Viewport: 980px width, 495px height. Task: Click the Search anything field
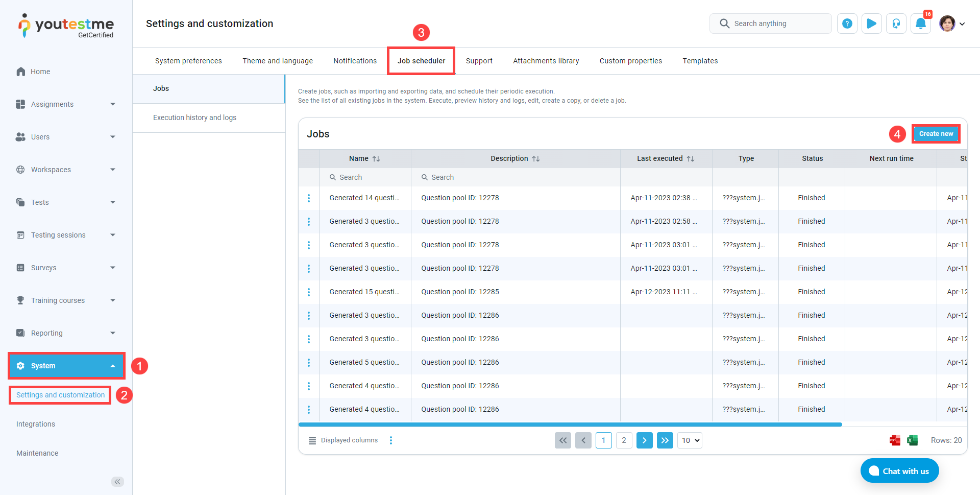click(771, 23)
